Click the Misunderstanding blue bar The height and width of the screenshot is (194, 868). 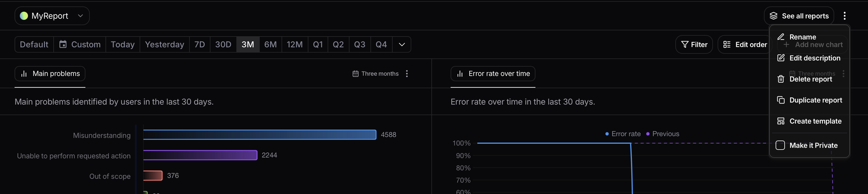point(259,134)
